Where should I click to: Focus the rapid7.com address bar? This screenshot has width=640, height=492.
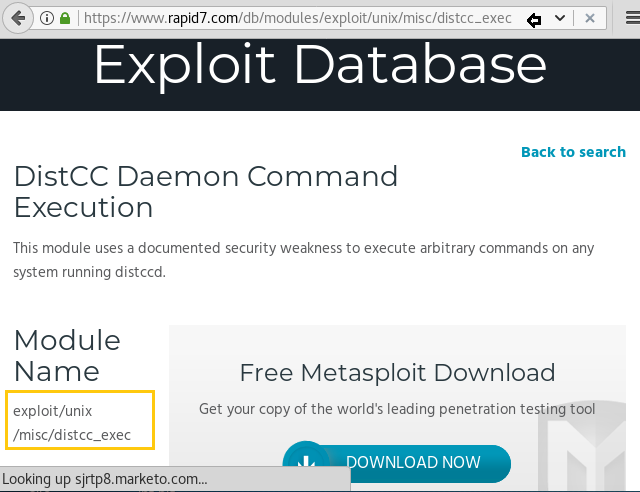(300, 18)
